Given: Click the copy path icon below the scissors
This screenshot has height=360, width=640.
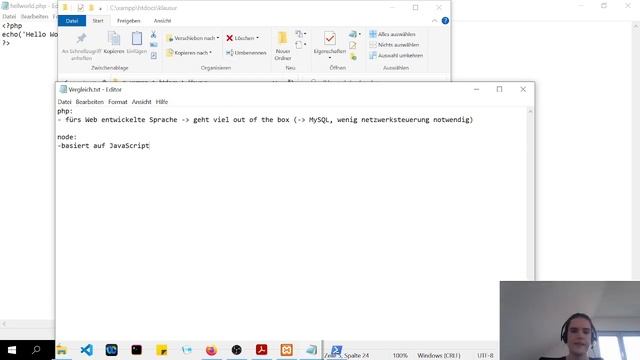Looking at the screenshot, I should (x=153, y=45).
